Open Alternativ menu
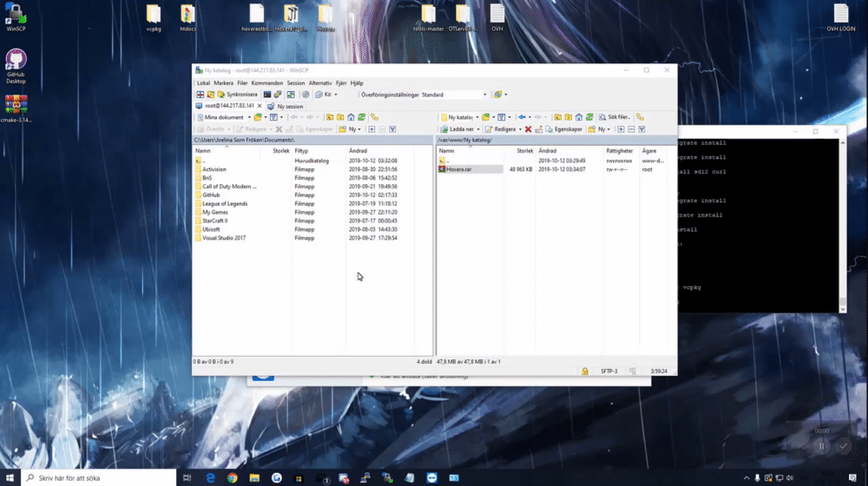This screenshot has width=868, height=486. coord(320,83)
